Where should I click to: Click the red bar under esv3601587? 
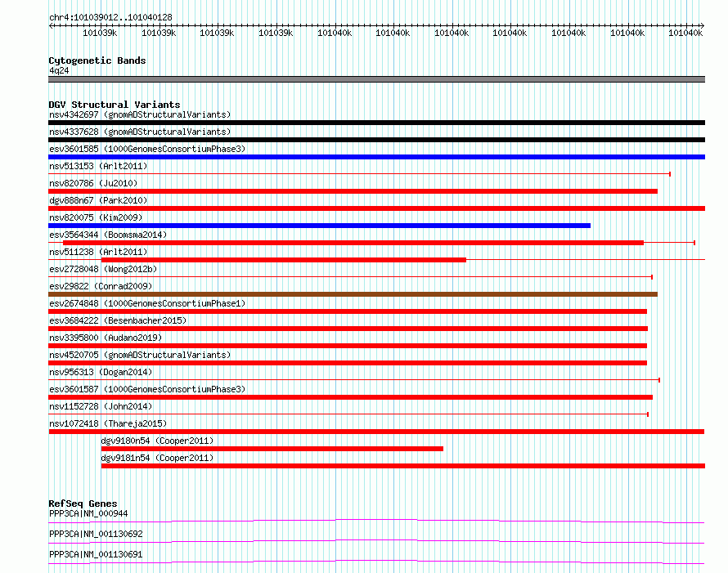point(351,397)
